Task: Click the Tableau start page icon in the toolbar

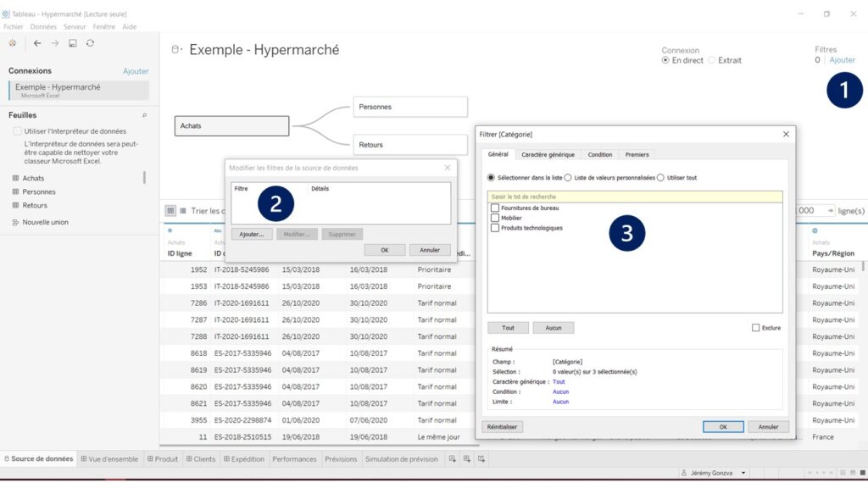Action: pos(12,43)
